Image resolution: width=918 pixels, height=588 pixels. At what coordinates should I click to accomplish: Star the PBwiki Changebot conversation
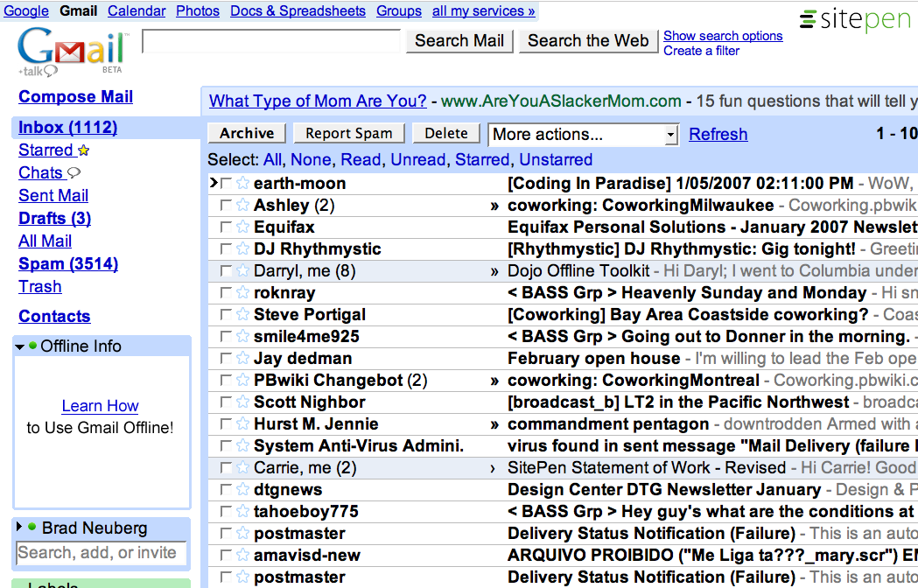tap(243, 380)
